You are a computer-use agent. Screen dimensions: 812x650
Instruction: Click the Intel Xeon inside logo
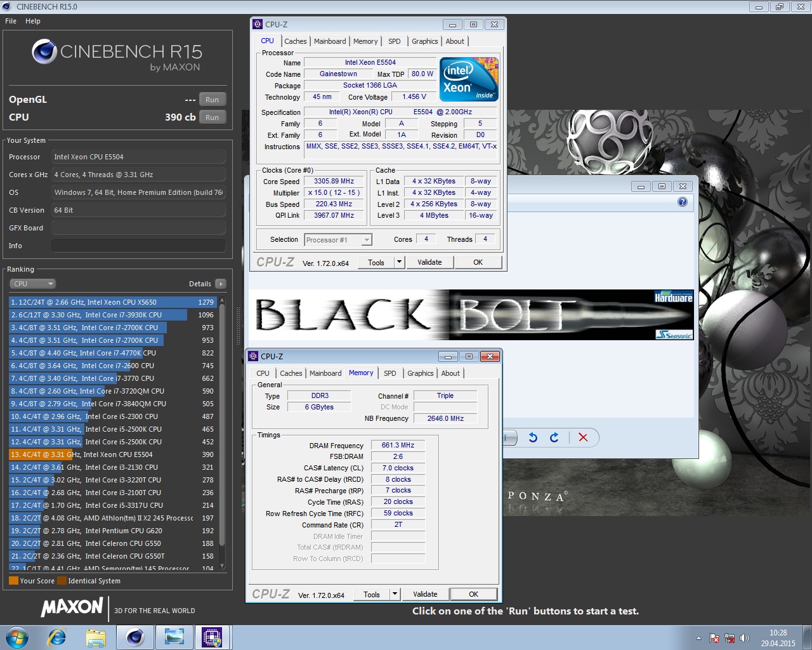coord(469,79)
